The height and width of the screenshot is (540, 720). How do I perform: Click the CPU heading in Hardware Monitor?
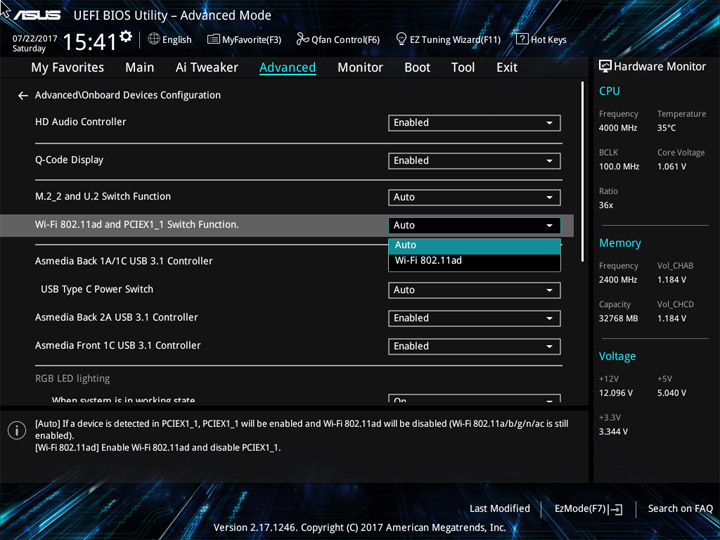pos(609,91)
